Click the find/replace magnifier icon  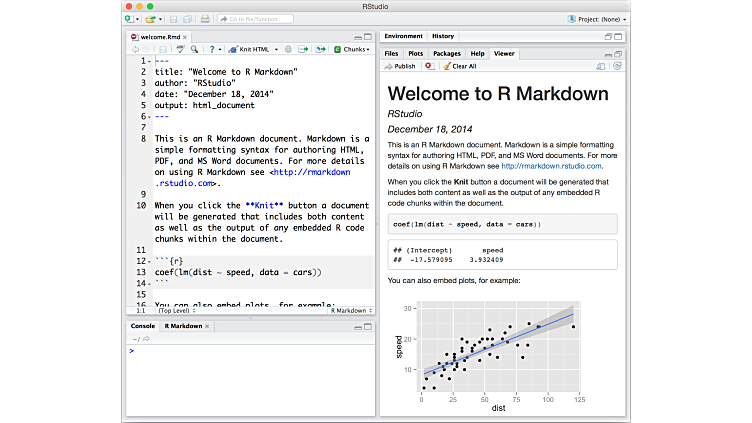coord(195,49)
